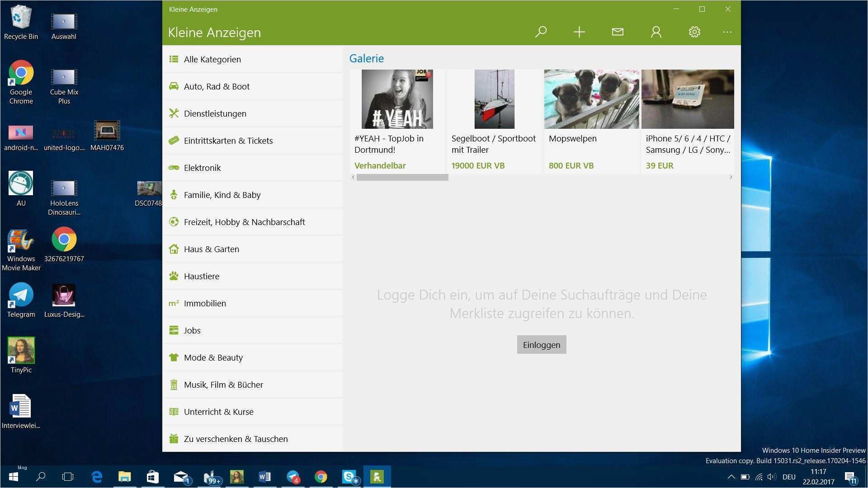The image size is (868, 488).
Task: Open Immobilien category
Action: click(205, 303)
